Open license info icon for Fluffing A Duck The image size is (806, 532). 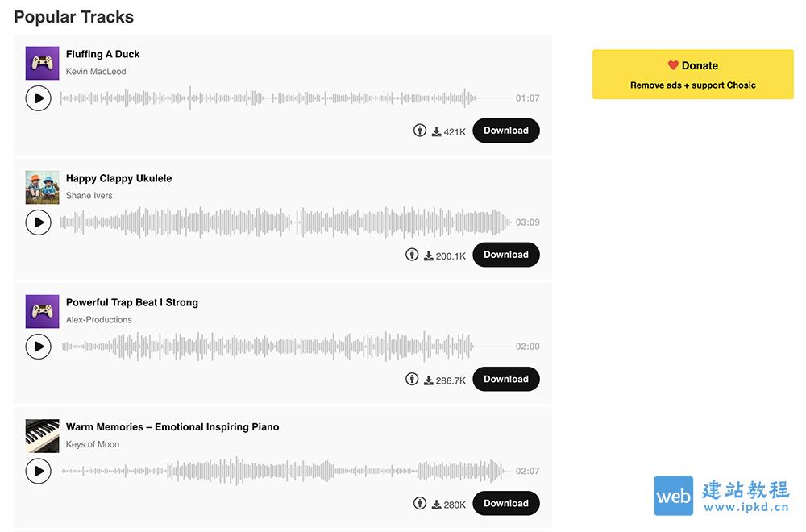tap(420, 131)
